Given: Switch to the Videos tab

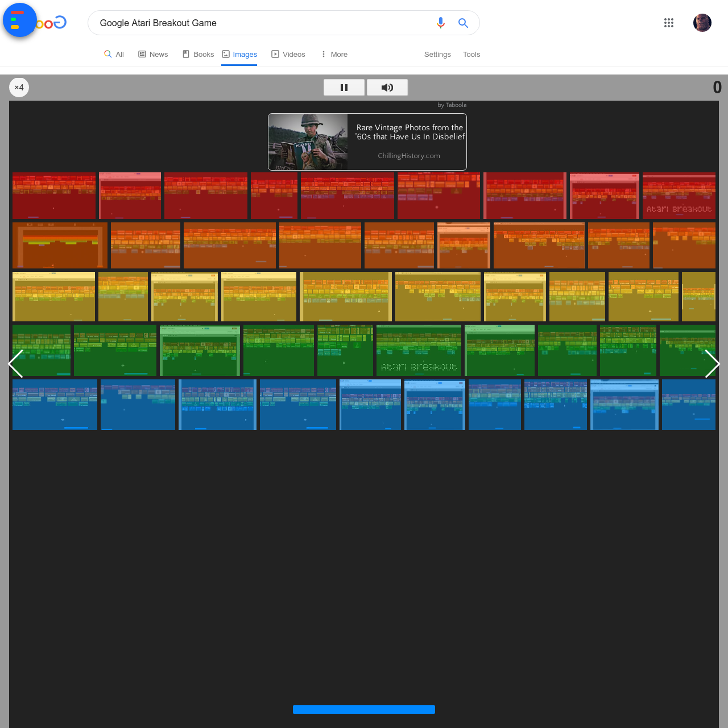Looking at the screenshot, I should click(288, 54).
